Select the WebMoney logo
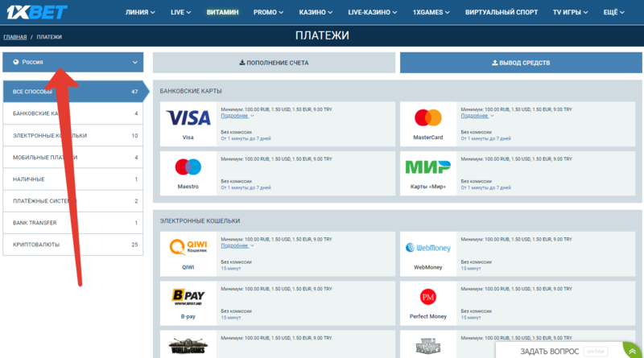Viewport: 644px width, 358px height. (x=428, y=248)
